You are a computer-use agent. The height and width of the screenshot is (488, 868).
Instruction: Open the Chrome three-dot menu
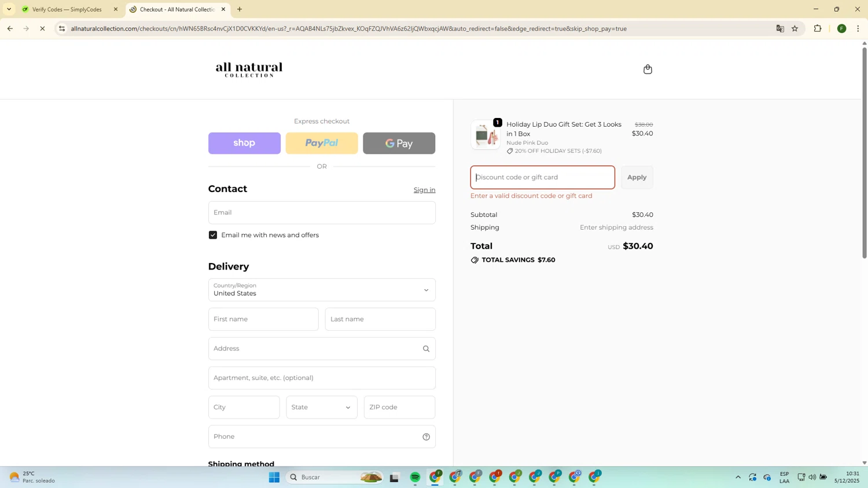(x=858, y=28)
